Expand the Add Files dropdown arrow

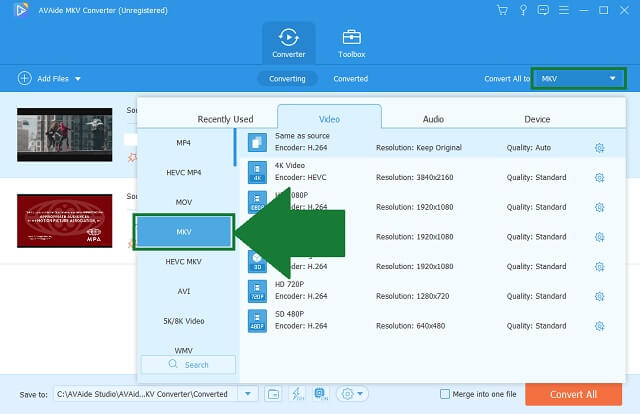click(x=78, y=78)
